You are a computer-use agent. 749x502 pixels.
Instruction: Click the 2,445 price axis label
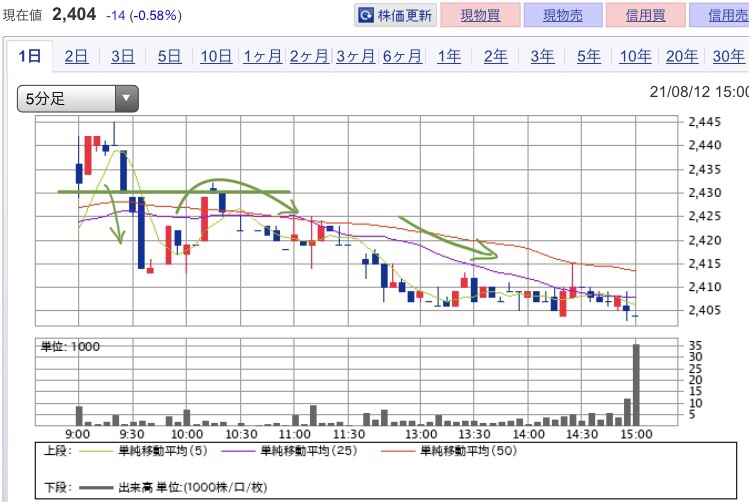coord(705,122)
